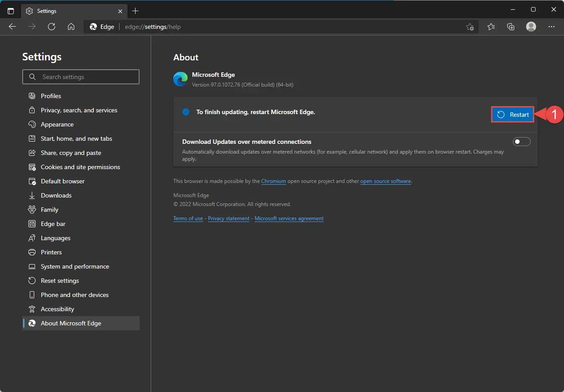
Task: Minimize the Edge window
Action: (512, 10)
